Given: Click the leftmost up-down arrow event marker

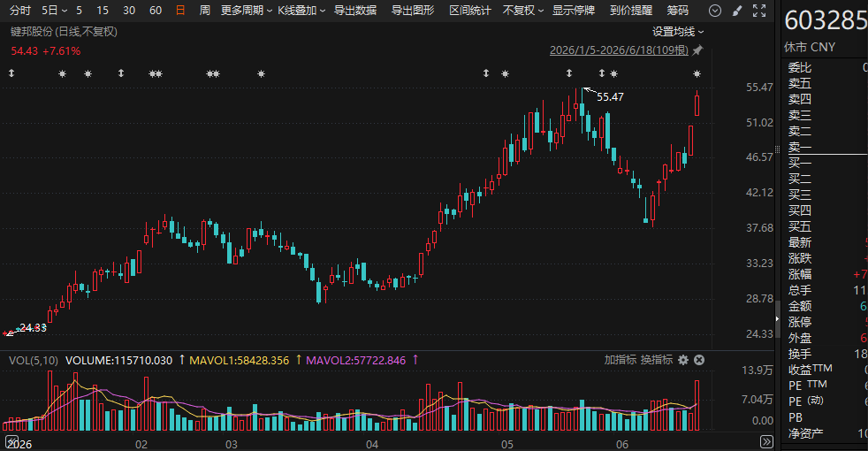Looking at the screenshot, I should coord(11,73).
